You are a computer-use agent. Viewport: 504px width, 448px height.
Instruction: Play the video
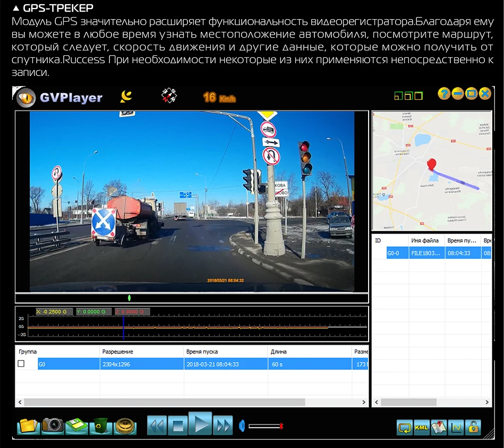click(x=200, y=424)
